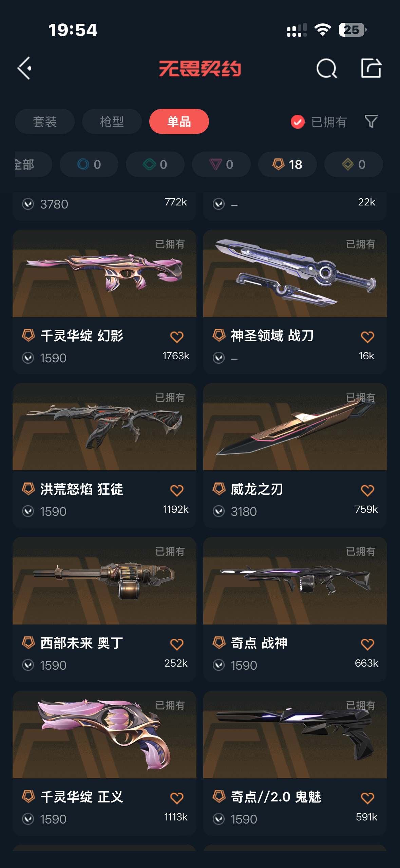Select the blue tier filter showing 0

(x=89, y=164)
